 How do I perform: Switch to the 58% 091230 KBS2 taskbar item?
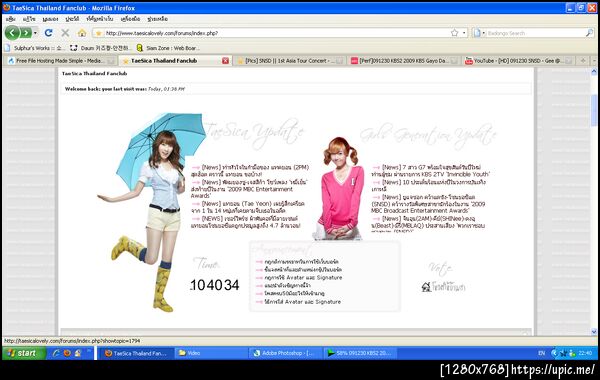(x=360, y=353)
